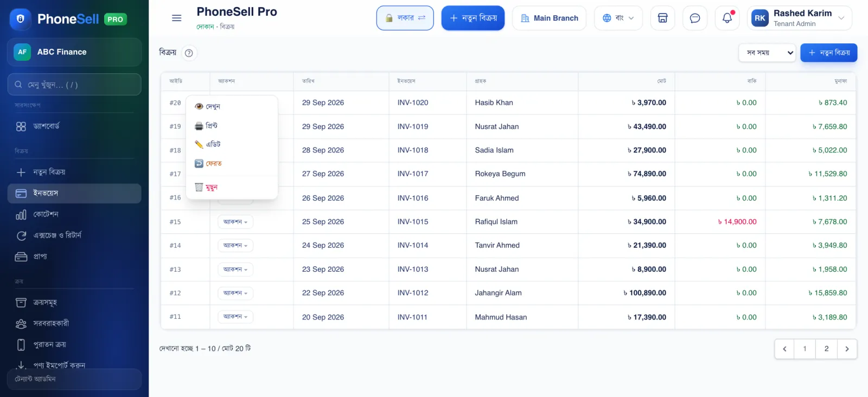Go to next page arrow

[x=847, y=349]
